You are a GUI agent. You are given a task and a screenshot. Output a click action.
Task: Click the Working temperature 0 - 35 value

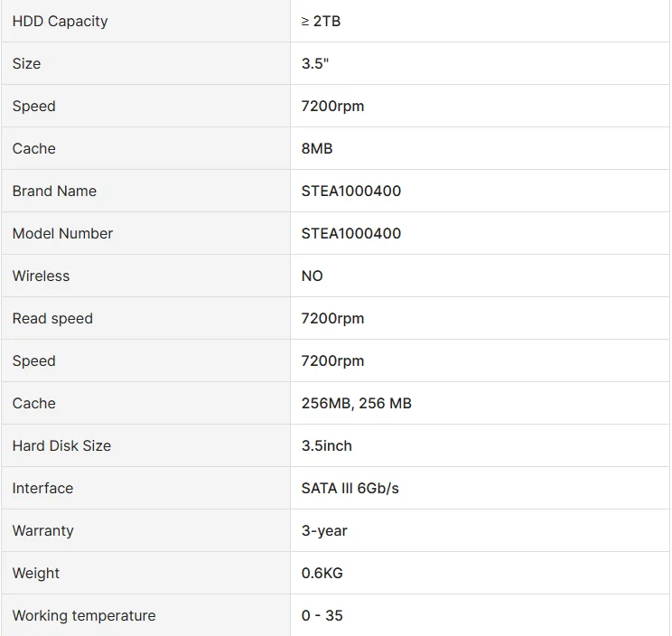(x=322, y=615)
